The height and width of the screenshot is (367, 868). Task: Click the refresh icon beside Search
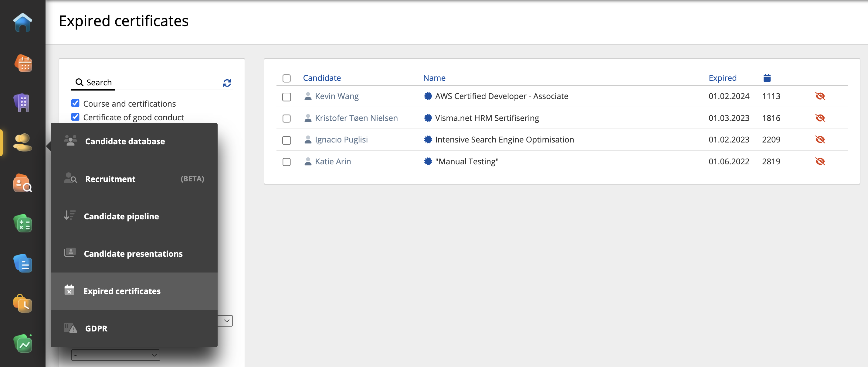pos(227,83)
